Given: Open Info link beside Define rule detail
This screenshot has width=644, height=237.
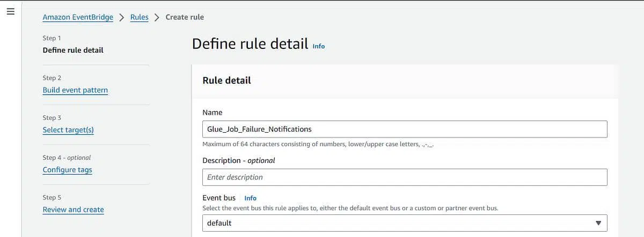Looking at the screenshot, I should [x=319, y=46].
